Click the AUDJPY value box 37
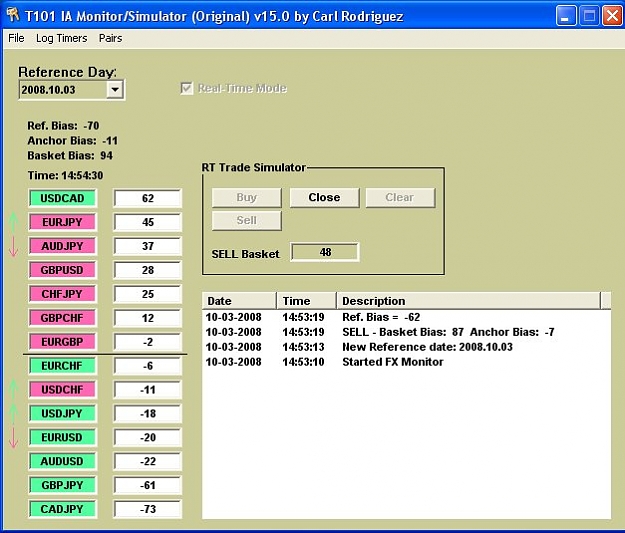This screenshot has width=625, height=533. [147, 246]
